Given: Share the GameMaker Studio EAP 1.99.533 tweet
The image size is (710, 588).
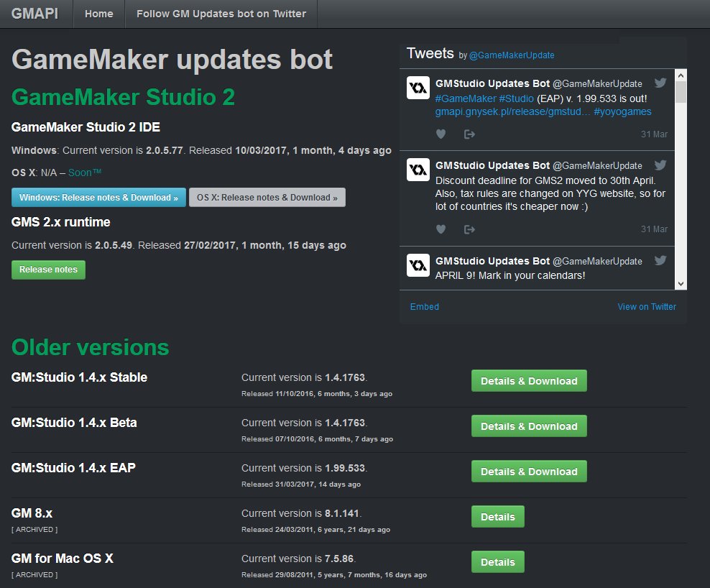Looking at the screenshot, I should [469, 134].
